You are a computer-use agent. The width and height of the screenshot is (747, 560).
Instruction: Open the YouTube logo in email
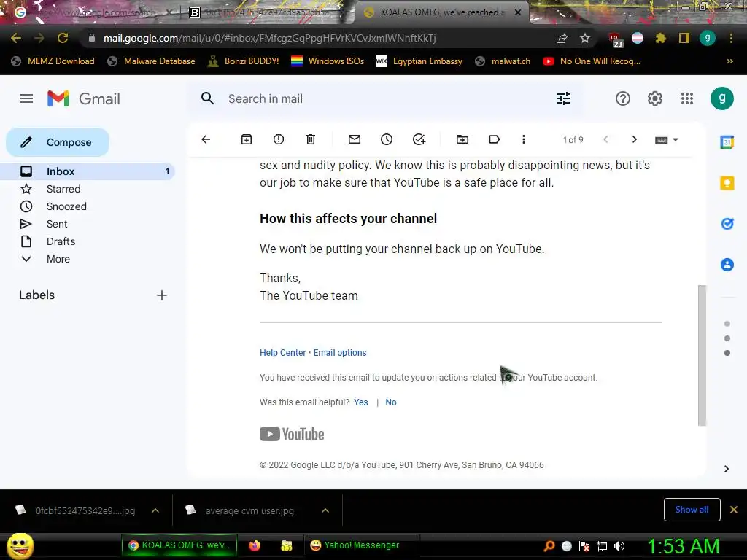pos(292,434)
